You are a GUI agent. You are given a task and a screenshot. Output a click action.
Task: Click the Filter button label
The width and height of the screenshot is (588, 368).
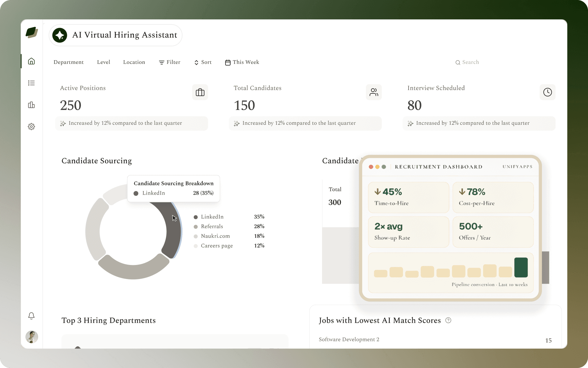coord(173,62)
